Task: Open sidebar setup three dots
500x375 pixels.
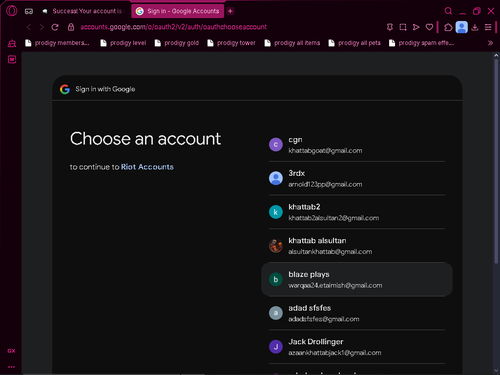Action: tap(11, 367)
